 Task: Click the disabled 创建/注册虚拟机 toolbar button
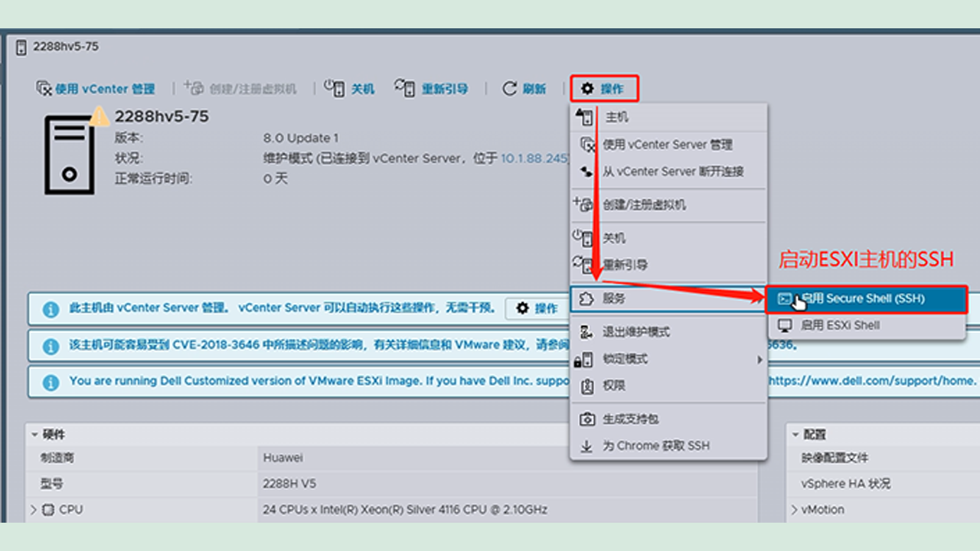coord(240,89)
